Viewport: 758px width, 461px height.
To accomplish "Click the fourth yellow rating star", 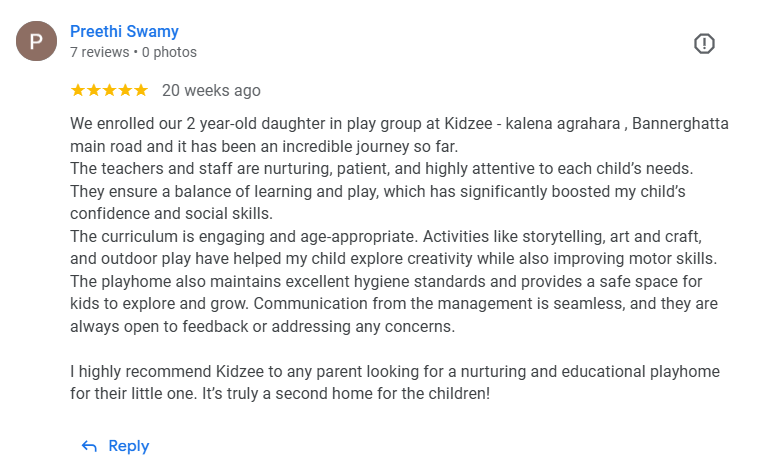I will click(125, 90).
